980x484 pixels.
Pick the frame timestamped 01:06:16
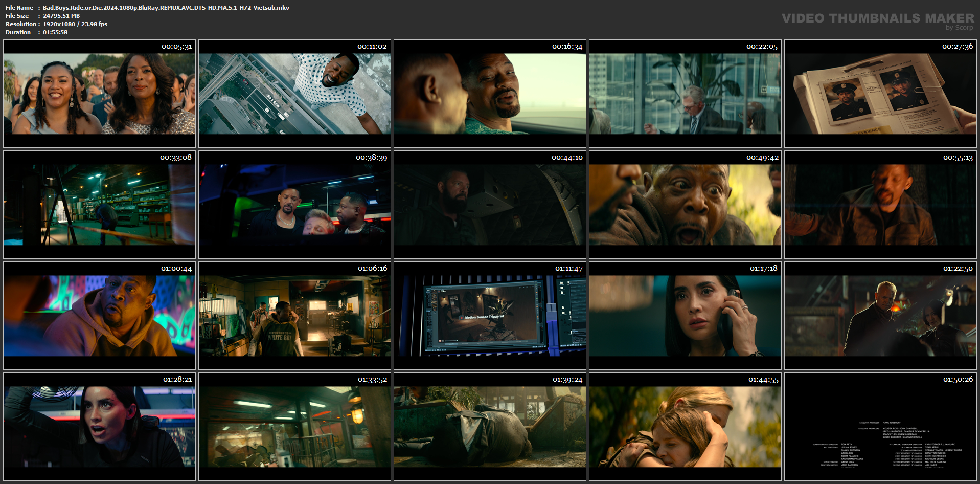[294, 316]
